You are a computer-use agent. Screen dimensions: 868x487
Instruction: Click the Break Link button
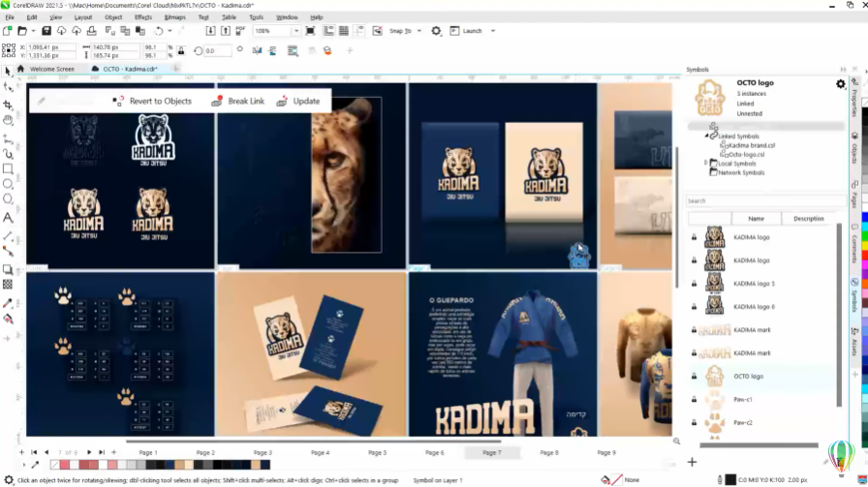(238, 102)
